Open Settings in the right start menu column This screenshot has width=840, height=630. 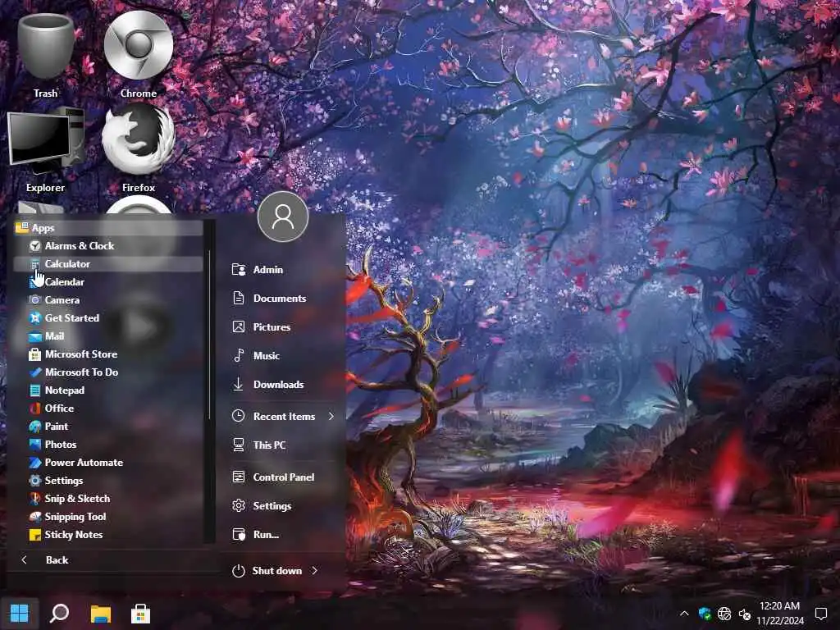coord(283,505)
